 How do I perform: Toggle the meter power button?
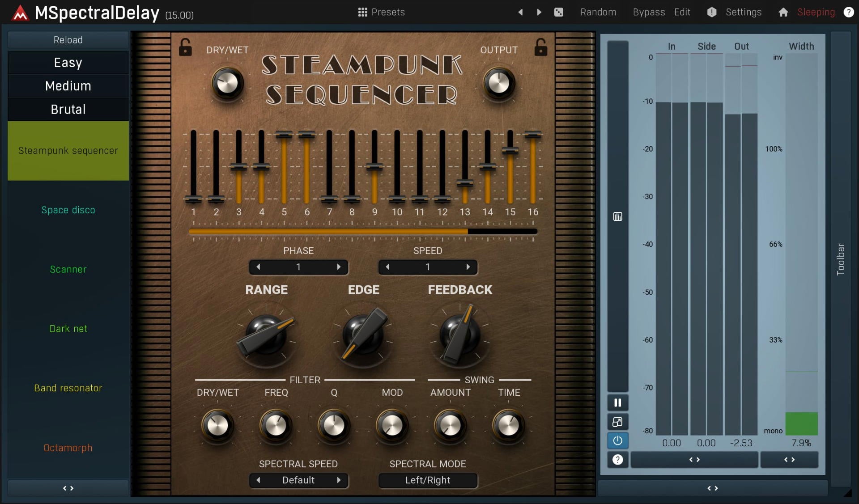point(617,440)
